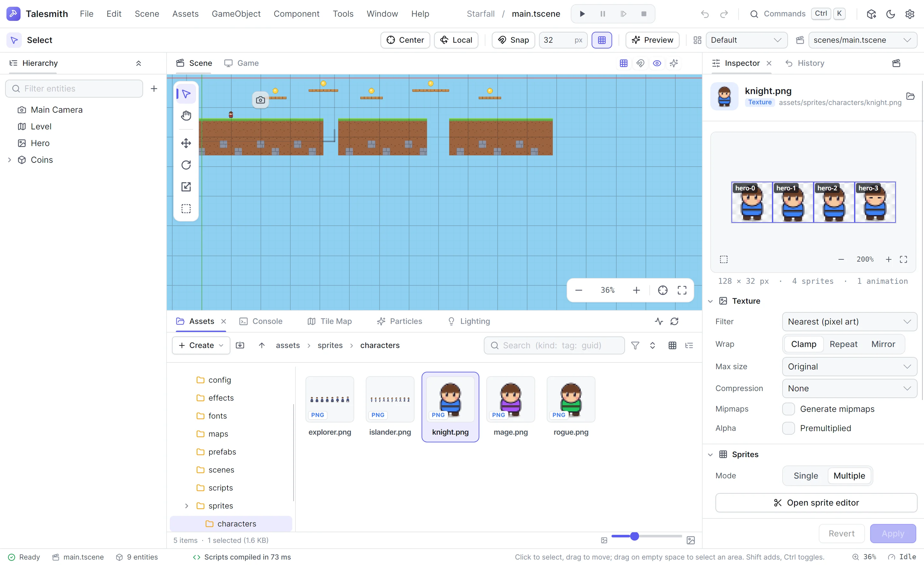
Task: Click the Create asset button
Action: pyautogui.click(x=201, y=345)
